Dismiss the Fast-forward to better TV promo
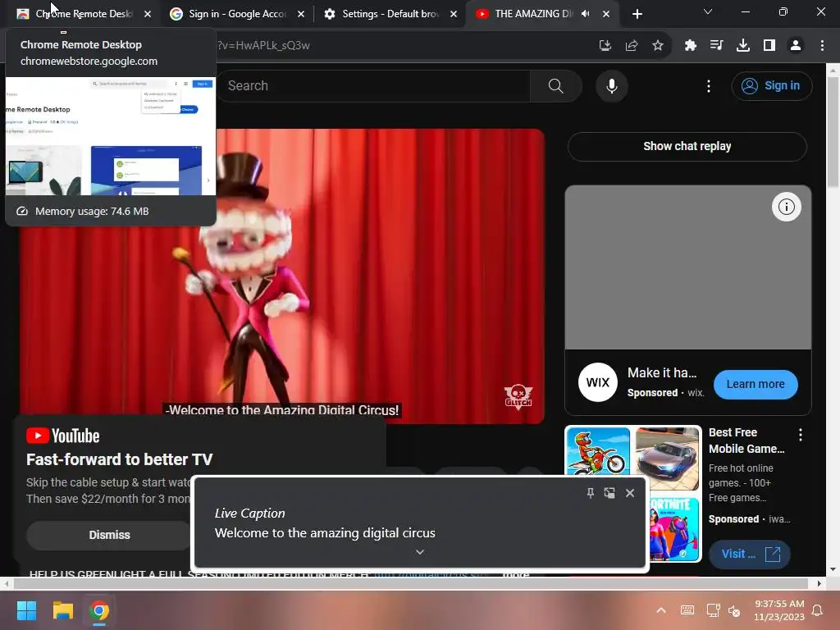 [109, 535]
